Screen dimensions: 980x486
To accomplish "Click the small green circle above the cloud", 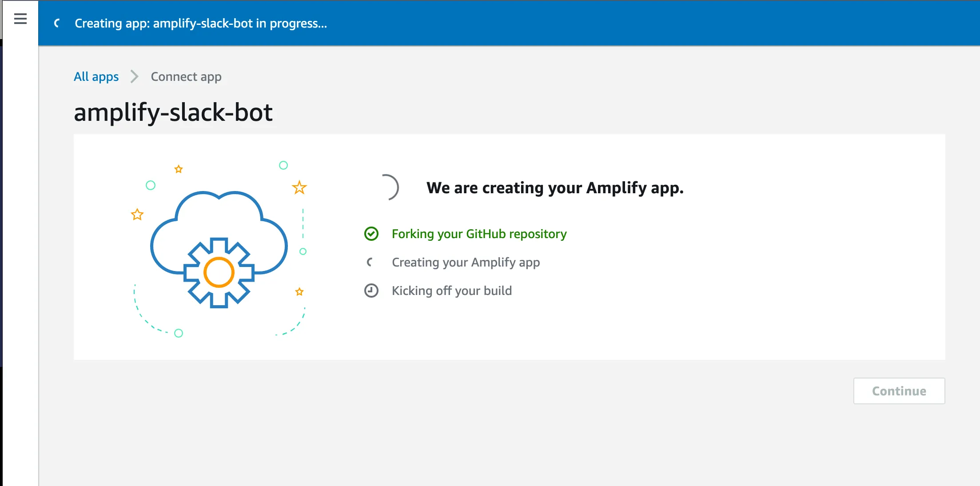I will pos(283,165).
